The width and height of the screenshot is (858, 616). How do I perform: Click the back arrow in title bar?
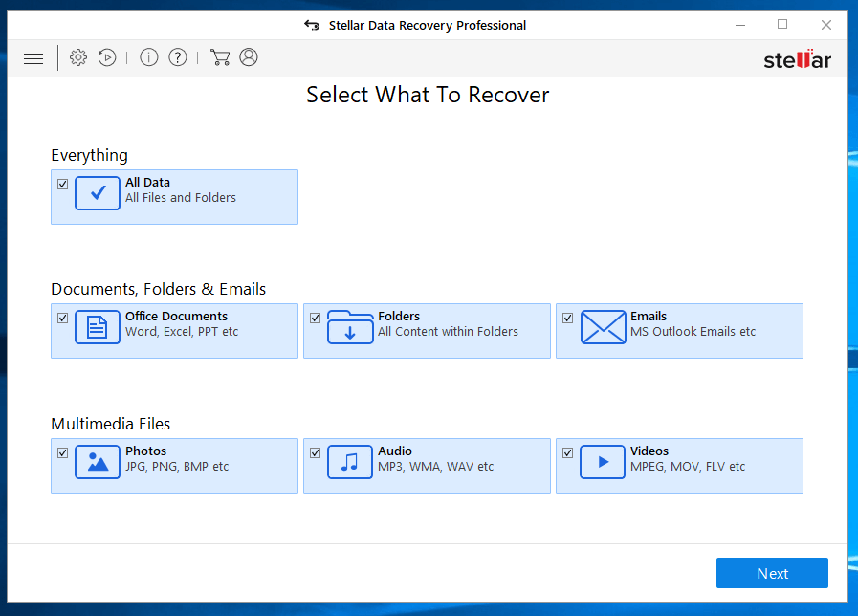coord(312,25)
